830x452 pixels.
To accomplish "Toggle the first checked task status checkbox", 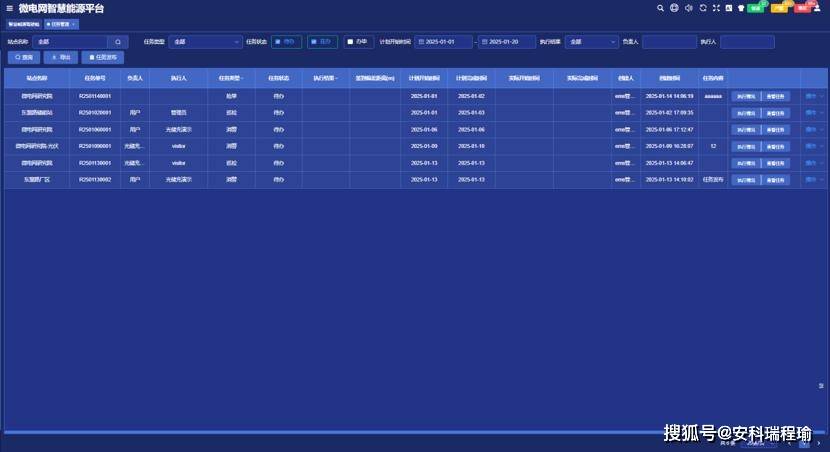I will pyautogui.click(x=277, y=42).
